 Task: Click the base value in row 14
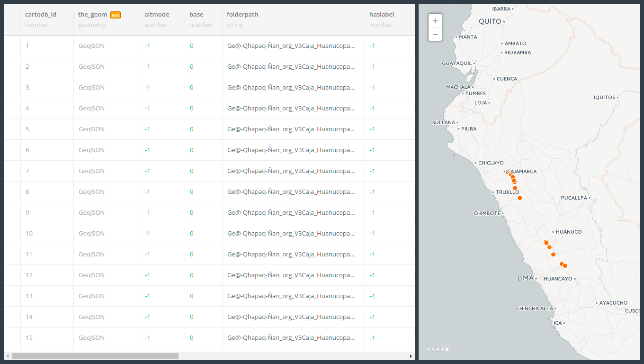point(191,317)
